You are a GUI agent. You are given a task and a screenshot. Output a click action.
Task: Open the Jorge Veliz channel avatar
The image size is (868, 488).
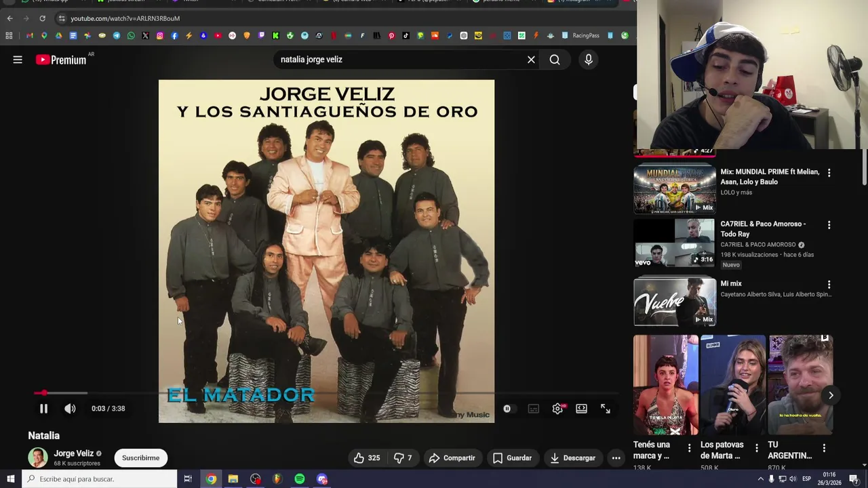point(38,458)
